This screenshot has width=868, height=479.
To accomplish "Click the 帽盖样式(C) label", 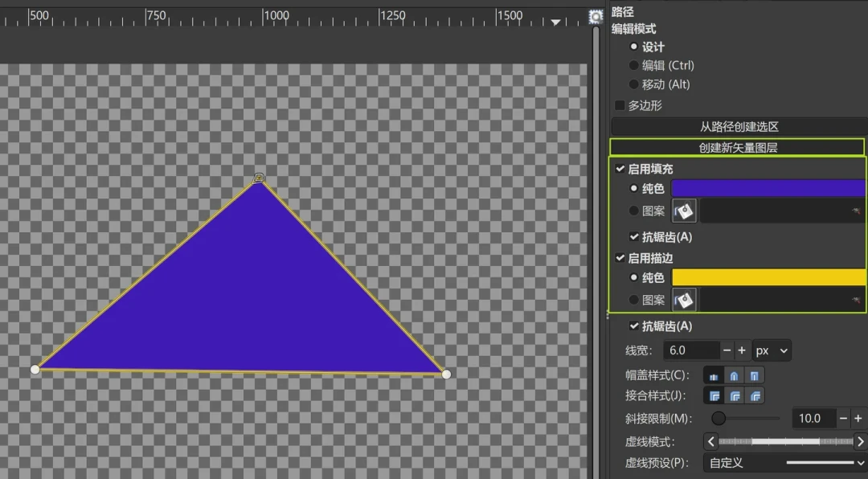I will tap(657, 375).
